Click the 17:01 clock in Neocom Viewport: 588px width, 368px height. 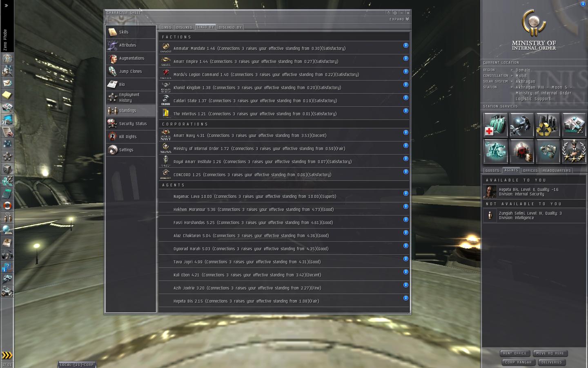coord(7,365)
